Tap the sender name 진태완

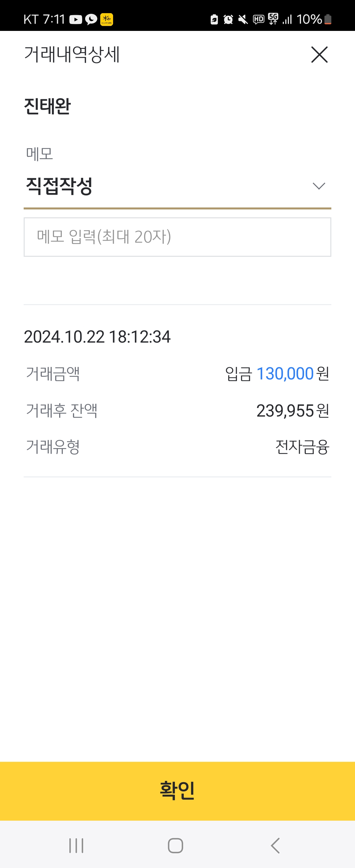(47, 107)
